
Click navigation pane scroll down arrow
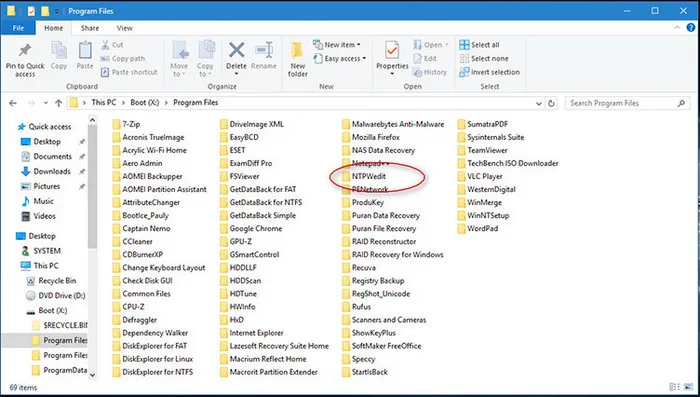point(92,375)
